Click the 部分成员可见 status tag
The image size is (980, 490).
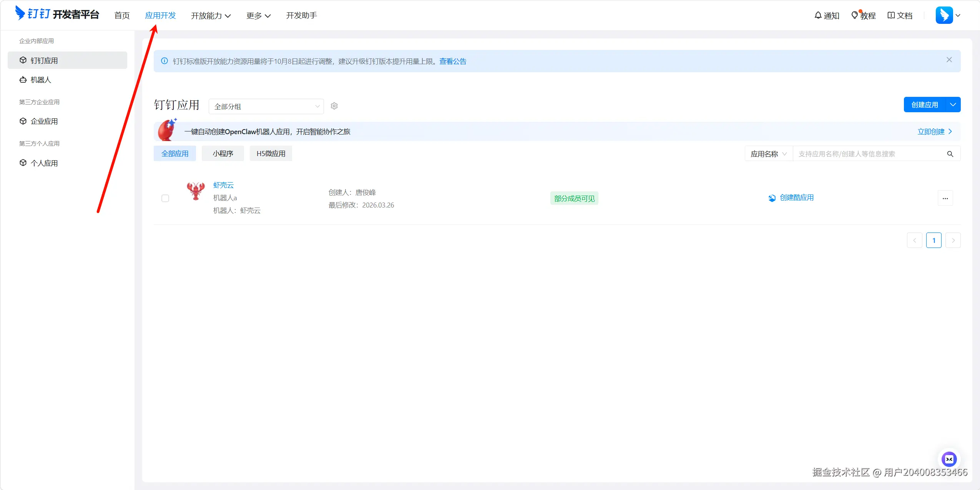tap(574, 198)
